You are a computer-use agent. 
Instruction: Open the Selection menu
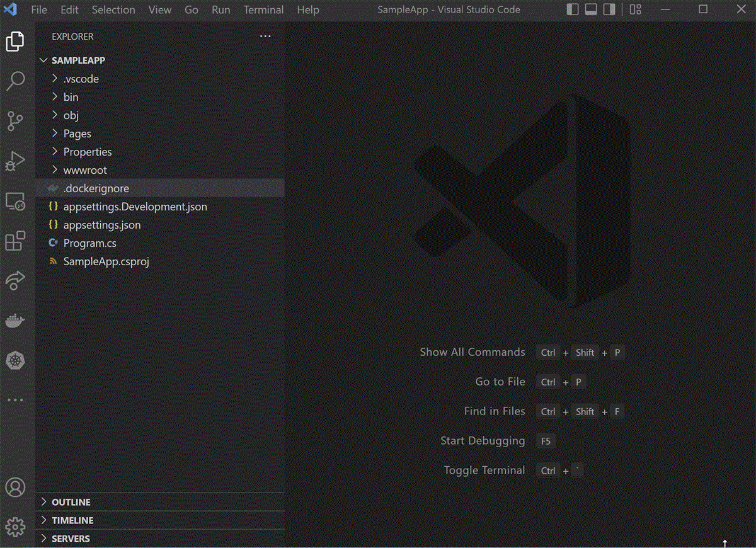pyautogui.click(x=113, y=10)
